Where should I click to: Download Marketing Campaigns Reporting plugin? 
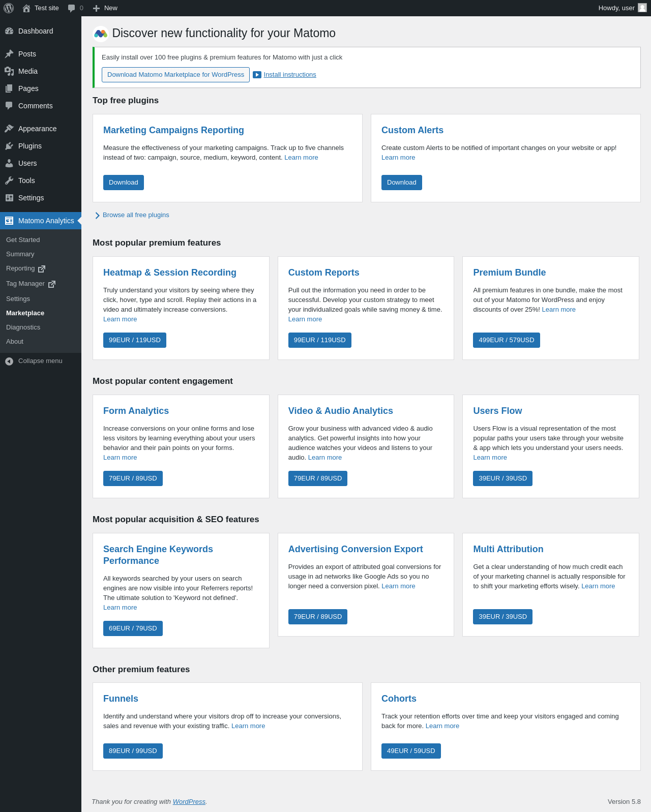point(124,183)
